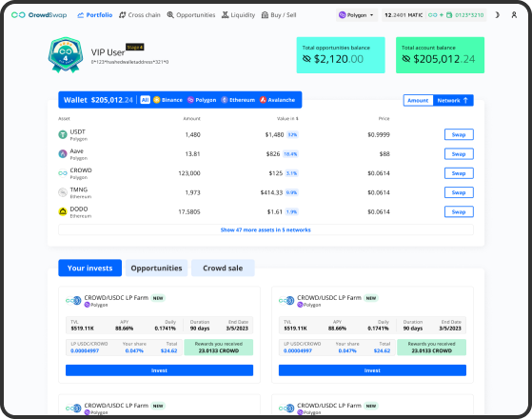Hide total opportunities balance eye icon
Viewport: 532px width, 419px height.
[306, 59]
